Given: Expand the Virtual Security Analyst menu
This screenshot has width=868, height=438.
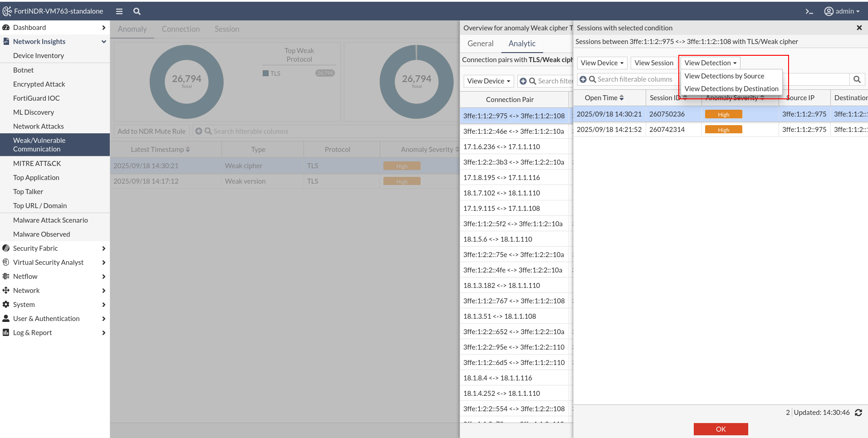Looking at the screenshot, I should click(104, 263).
